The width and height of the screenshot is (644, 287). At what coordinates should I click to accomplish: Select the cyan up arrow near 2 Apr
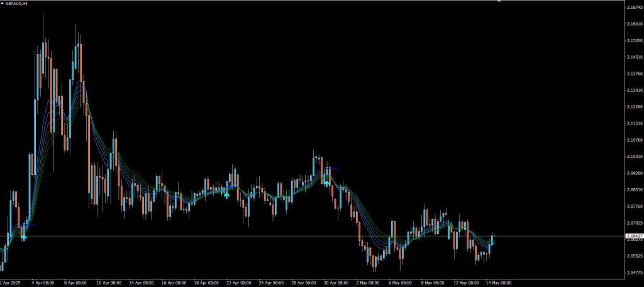(23, 237)
